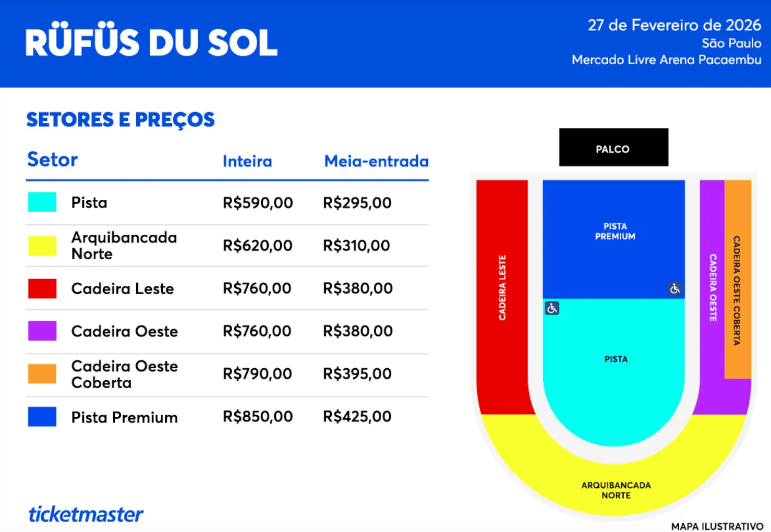Click the black PALCO stage box

(x=613, y=148)
